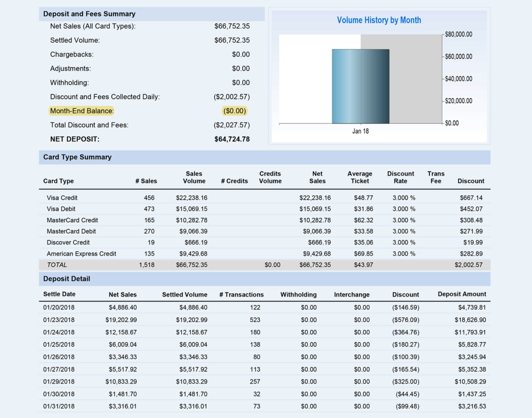
Task: Click the $19.99 Discover discount value
Action: (473, 242)
